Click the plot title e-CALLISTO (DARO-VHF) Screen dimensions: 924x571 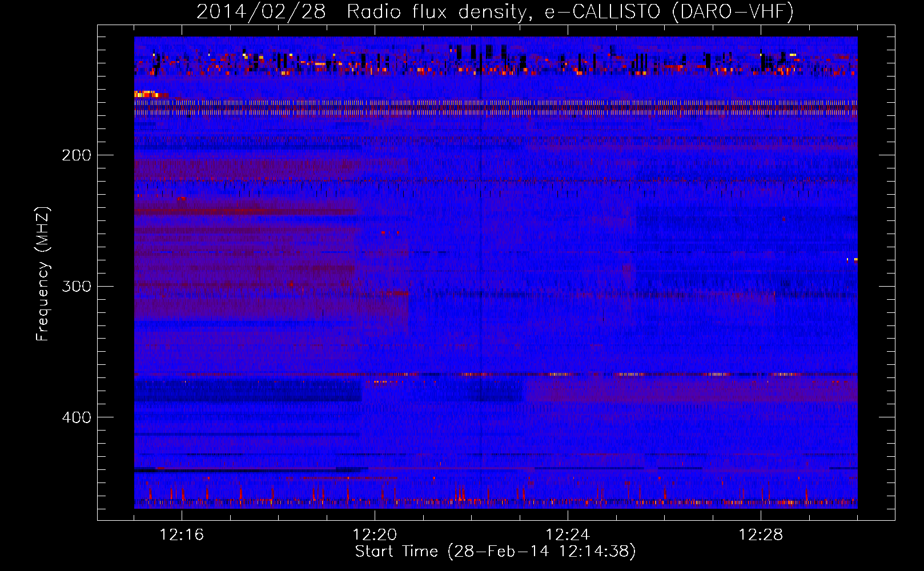[x=669, y=11]
